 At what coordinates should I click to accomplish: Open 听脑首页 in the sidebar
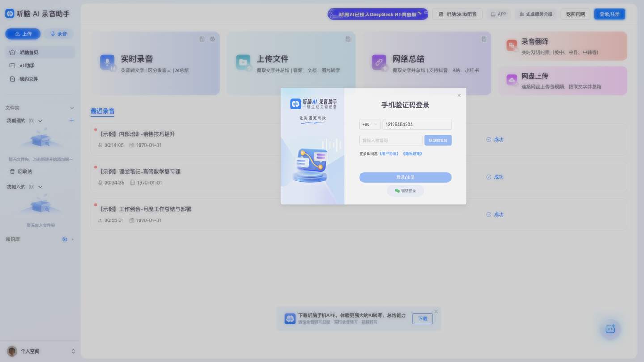coord(40,52)
